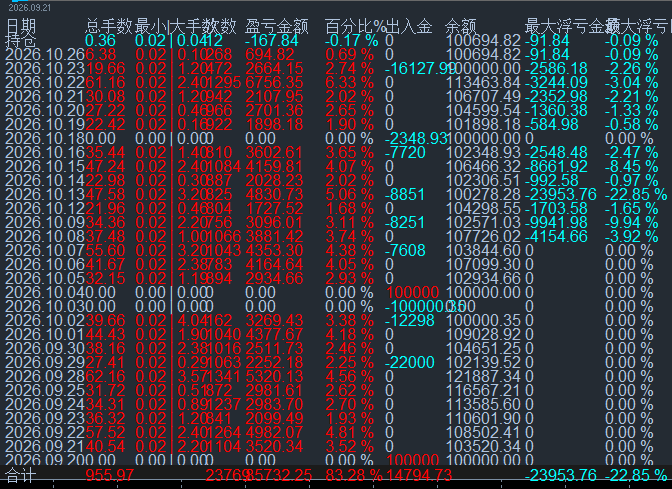Select the 2026.10.04 date row

click(336, 292)
